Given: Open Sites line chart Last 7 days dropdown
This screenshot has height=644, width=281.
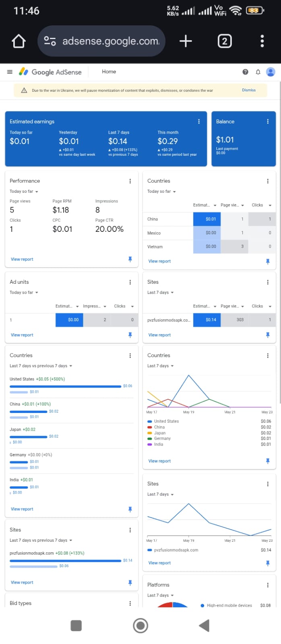Looking at the screenshot, I should click(x=161, y=494).
